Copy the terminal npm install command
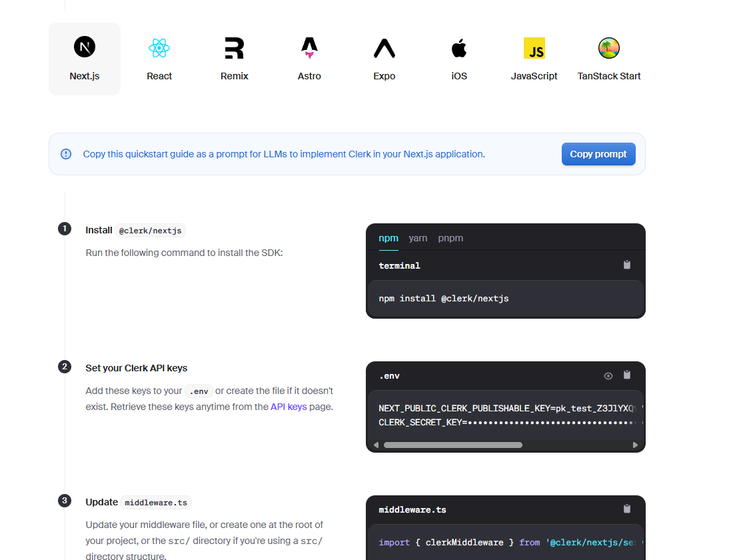Screen dimensions: 729x560 pyautogui.click(x=627, y=265)
